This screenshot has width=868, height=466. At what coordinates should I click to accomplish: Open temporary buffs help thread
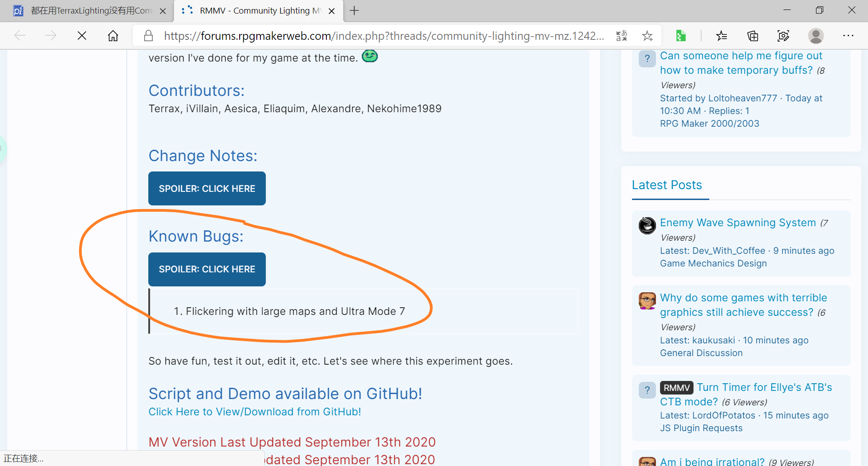point(741,63)
